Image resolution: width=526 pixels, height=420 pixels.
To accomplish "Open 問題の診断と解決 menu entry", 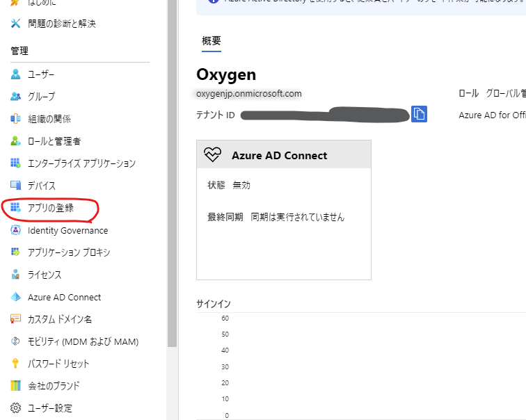I will [62, 24].
